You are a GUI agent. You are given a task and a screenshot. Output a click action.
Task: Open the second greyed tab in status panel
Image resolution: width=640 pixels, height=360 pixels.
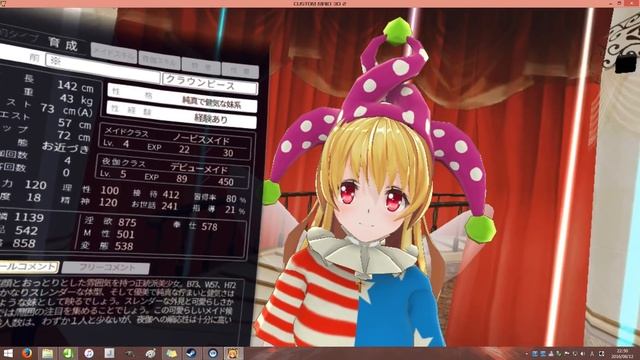160,60
